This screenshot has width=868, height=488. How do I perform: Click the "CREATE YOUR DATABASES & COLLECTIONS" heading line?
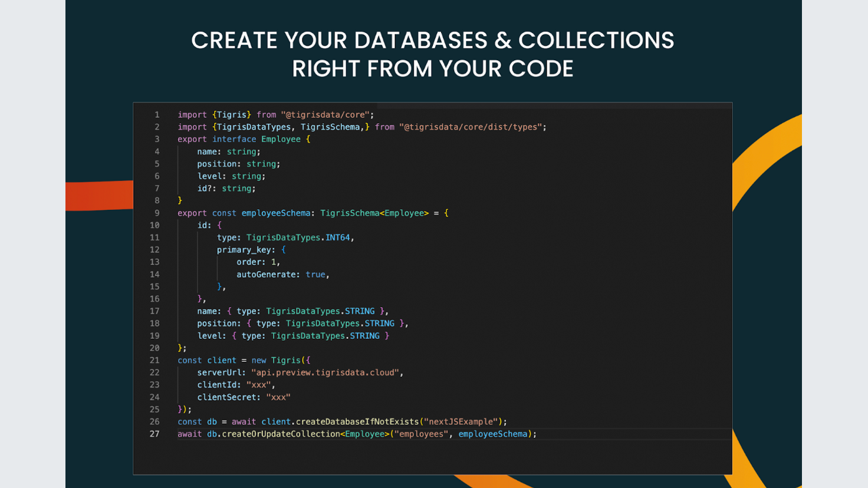click(x=433, y=40)
